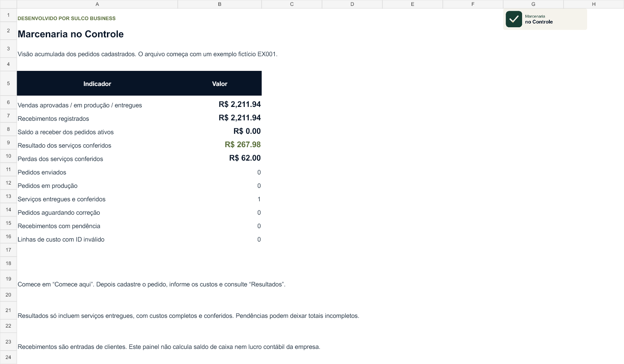Select column A header
The image size is (624, 364).
click(x=97, y=4)
